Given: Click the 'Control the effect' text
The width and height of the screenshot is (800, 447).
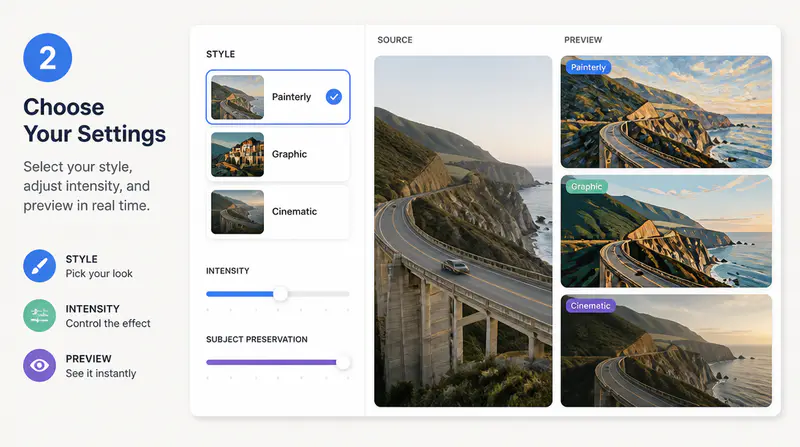Looking at the screenshot, I should pos(108,324).
